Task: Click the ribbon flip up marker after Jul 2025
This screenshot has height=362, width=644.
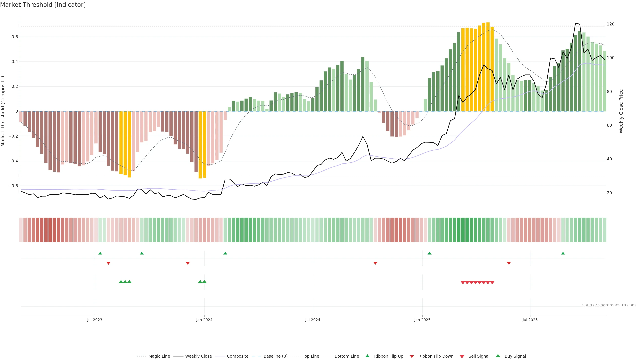Action: [563, 253]
